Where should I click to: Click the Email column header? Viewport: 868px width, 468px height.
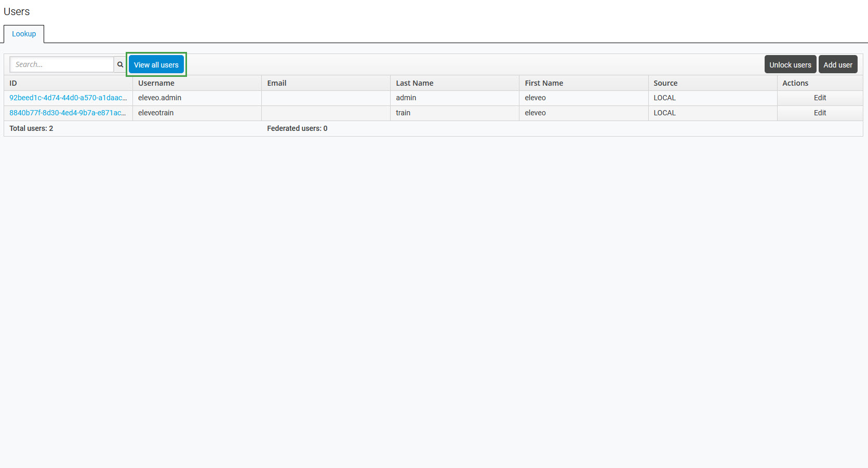(277, 83)
